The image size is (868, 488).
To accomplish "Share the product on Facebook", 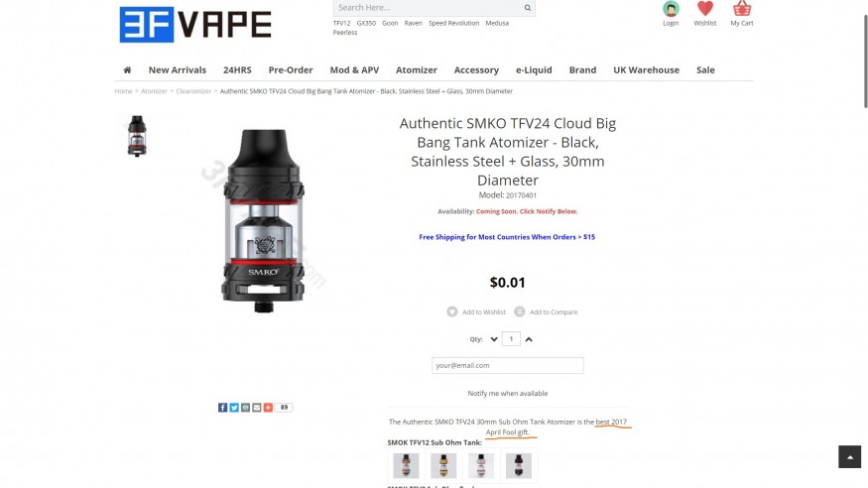I will (222, 408).
